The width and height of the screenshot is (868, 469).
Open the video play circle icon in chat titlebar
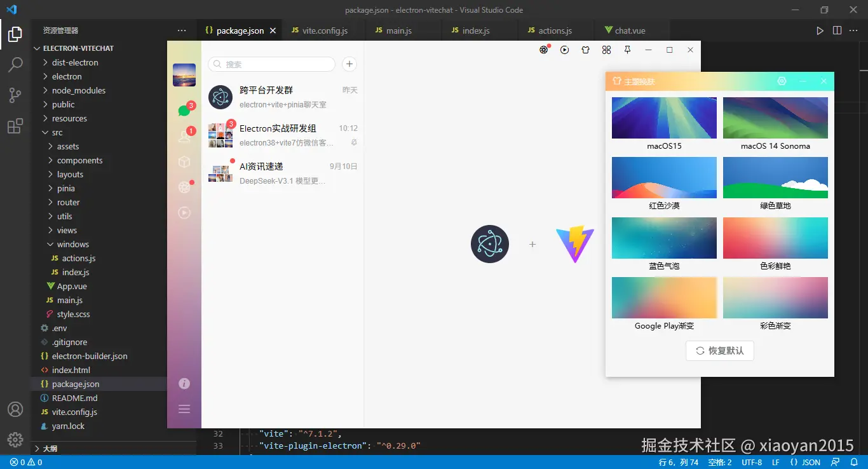click(x=565, y=50)
